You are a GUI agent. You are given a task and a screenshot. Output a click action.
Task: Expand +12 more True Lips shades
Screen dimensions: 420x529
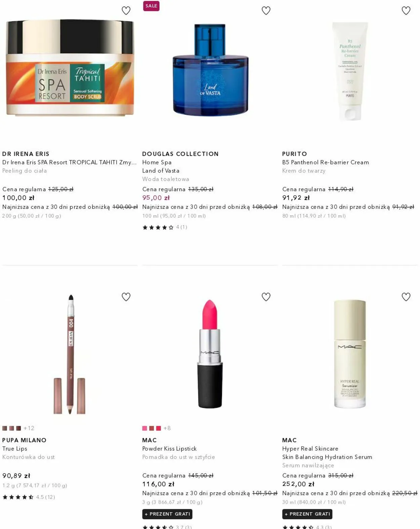click(x=29, y=428)
